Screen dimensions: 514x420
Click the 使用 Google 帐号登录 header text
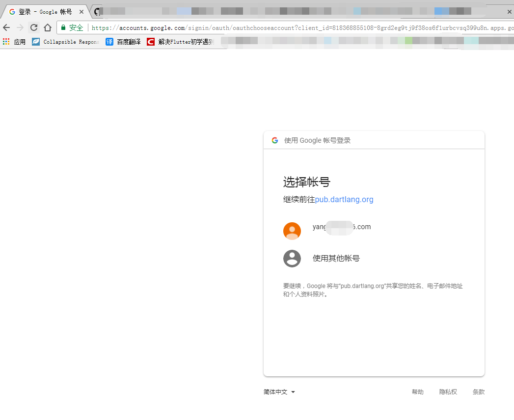coord(317,140)
